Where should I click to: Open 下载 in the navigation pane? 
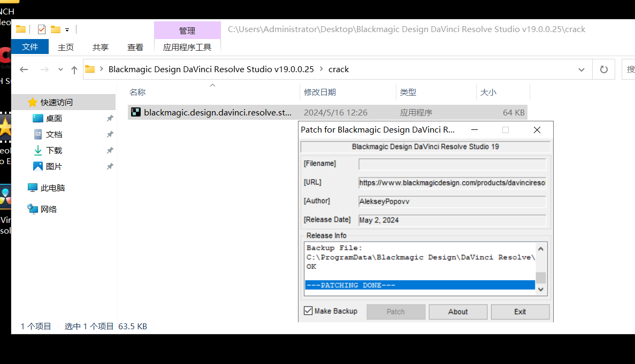(x=54, y=150)
